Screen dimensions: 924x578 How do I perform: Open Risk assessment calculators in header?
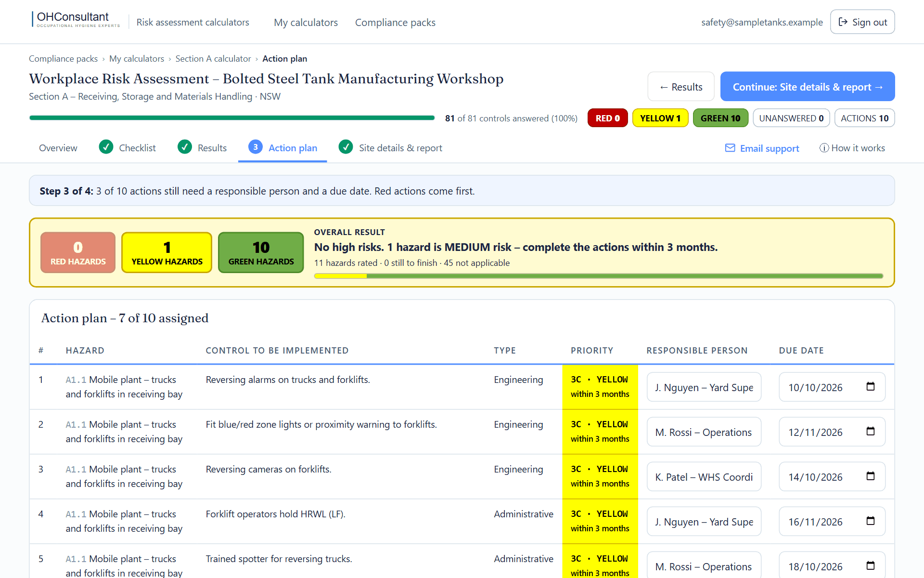coord(192,23)
